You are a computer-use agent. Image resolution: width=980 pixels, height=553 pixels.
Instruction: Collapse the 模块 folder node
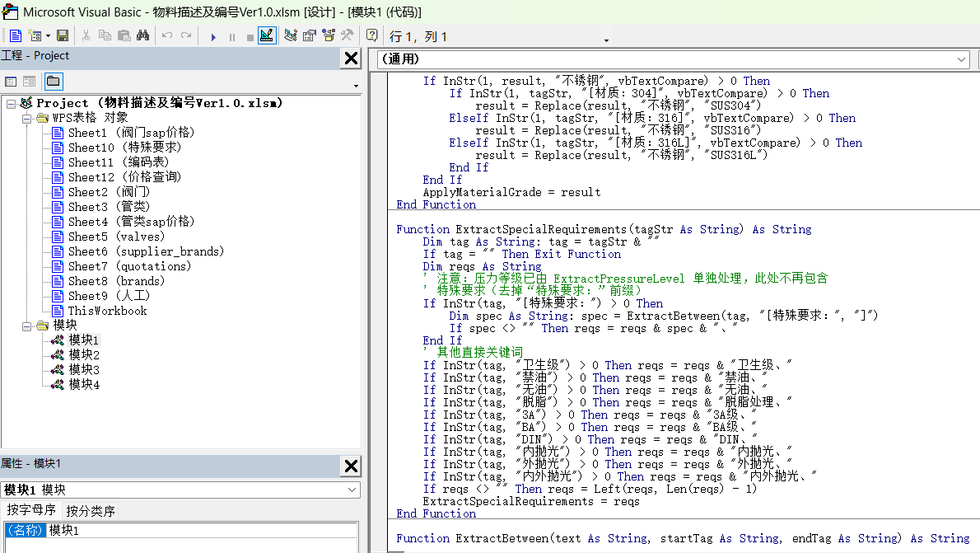point(27,326)
